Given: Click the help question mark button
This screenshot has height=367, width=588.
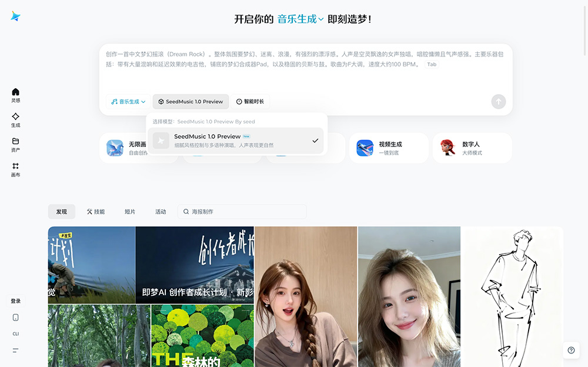Looking at the screenshot, I should click(x=571, y=350).
